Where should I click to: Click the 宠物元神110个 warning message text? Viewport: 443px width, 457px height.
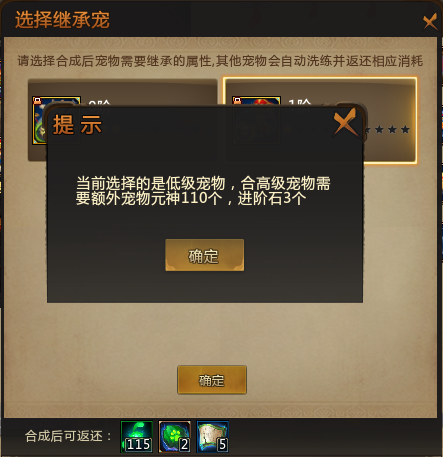pos(203,191)
